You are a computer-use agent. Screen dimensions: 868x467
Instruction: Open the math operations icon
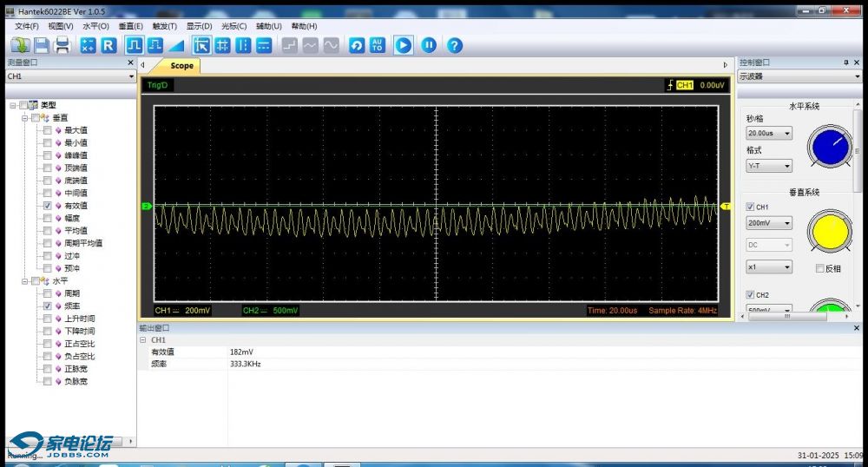pos(88,45)
